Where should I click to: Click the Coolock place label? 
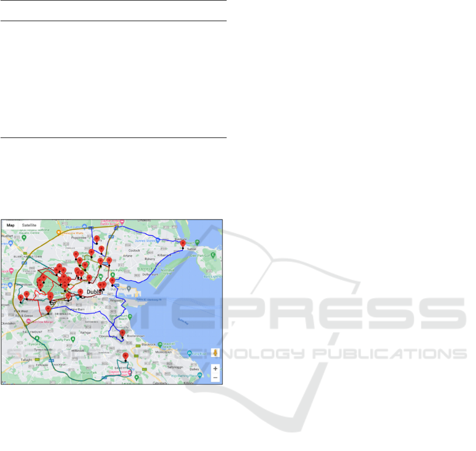pyautogui.click(x=134, y=251)
